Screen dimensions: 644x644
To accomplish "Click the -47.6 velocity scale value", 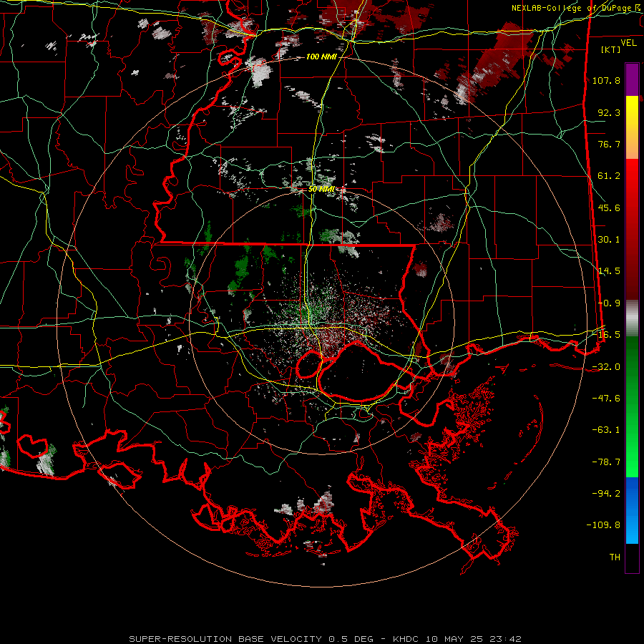I will click(x=606, y=399).
